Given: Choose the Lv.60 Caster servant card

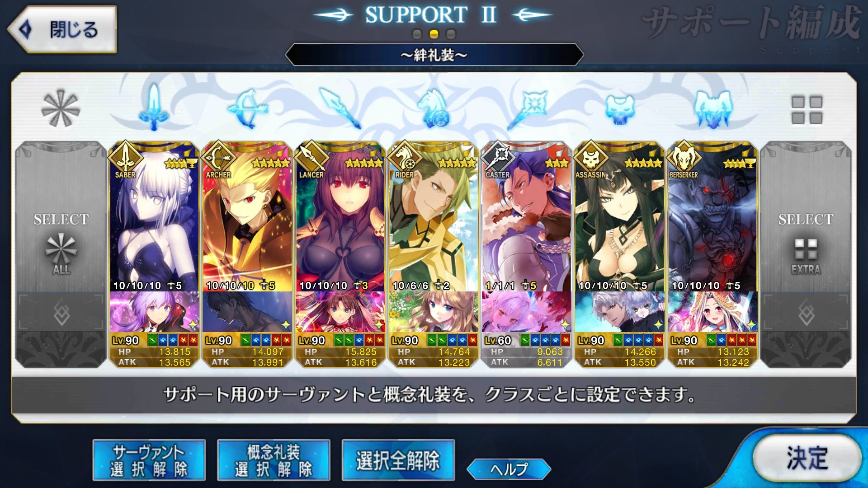Looking at the screenshot, I should click(x=527, y=254).
